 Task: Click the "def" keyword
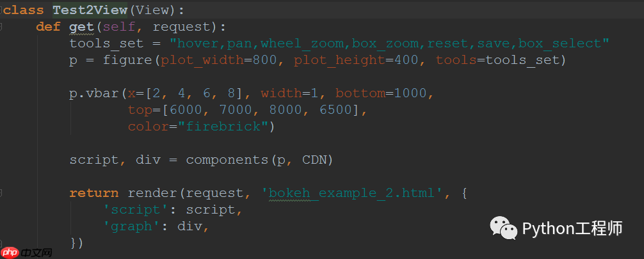(x=49, y=27)
